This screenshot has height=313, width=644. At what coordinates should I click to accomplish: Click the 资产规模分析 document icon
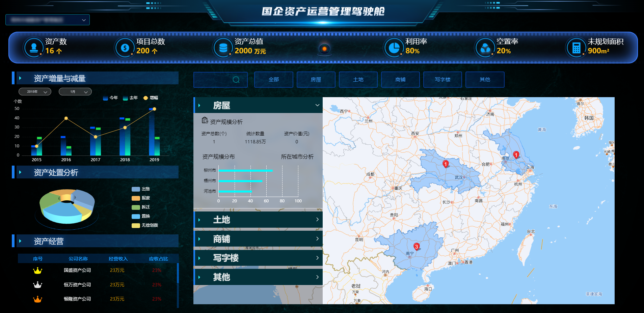205,120
